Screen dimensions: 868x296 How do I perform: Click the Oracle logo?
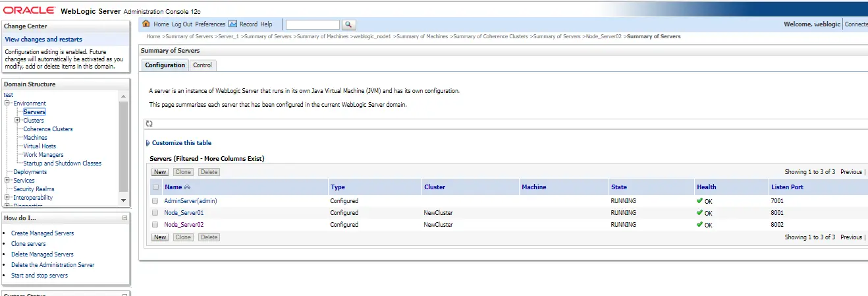(x=29, y=11)
